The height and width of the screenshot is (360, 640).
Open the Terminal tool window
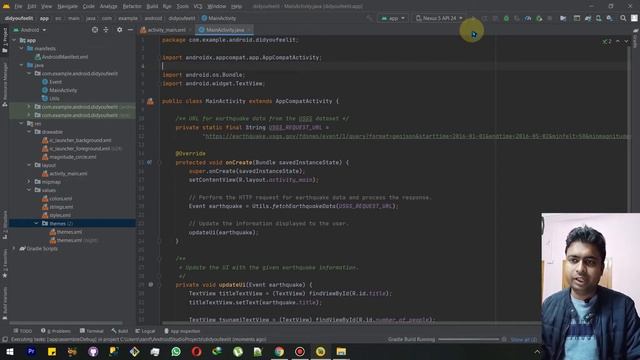click(x=91, y=331)
